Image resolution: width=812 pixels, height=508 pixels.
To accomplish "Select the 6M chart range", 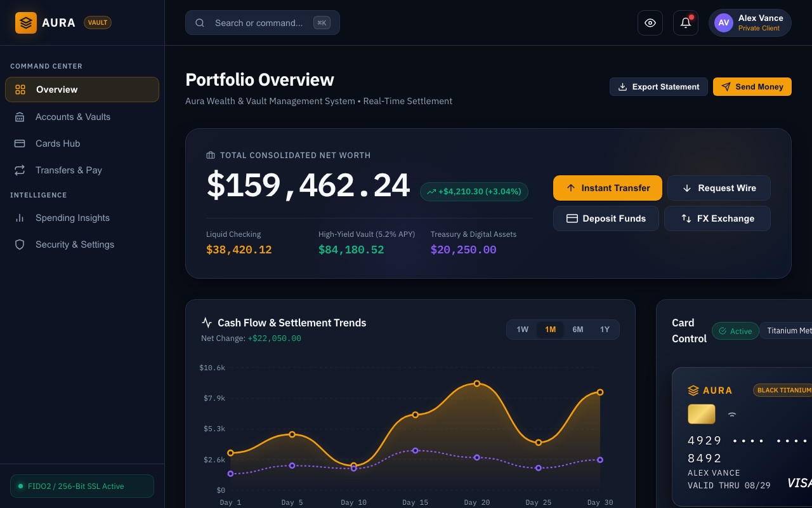I will pos(578,330).
